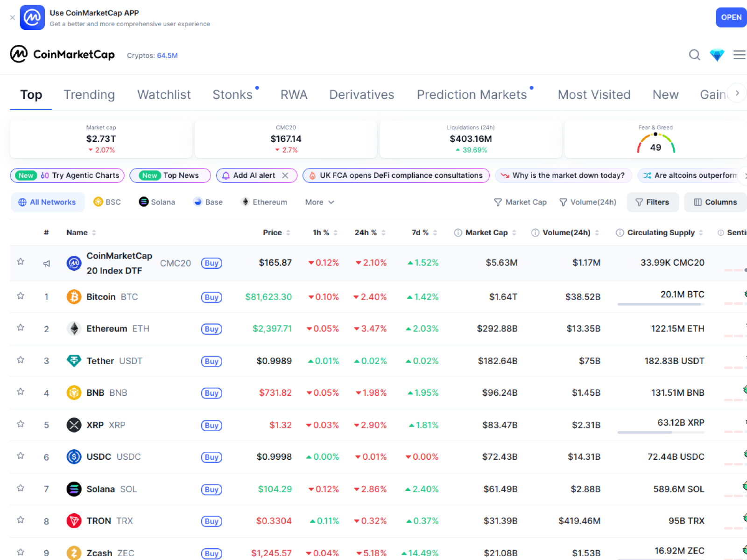The height and width of the screenshot is (560, 747).
Task: Click the Buy button for Bitcoin
Action: 211,297
